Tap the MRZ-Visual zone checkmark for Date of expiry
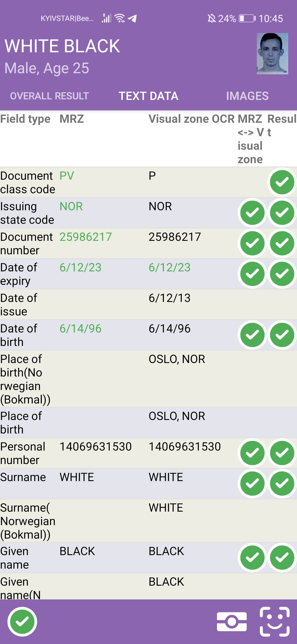Image resolution: width=297 pixels, height=644 pixels. [x=252, y=274]
